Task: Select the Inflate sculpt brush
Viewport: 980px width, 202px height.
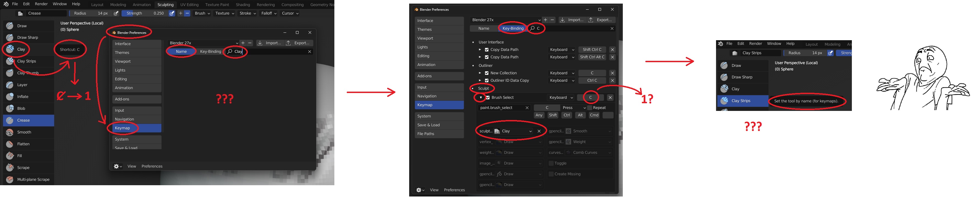Action: [x=29, y=97]
